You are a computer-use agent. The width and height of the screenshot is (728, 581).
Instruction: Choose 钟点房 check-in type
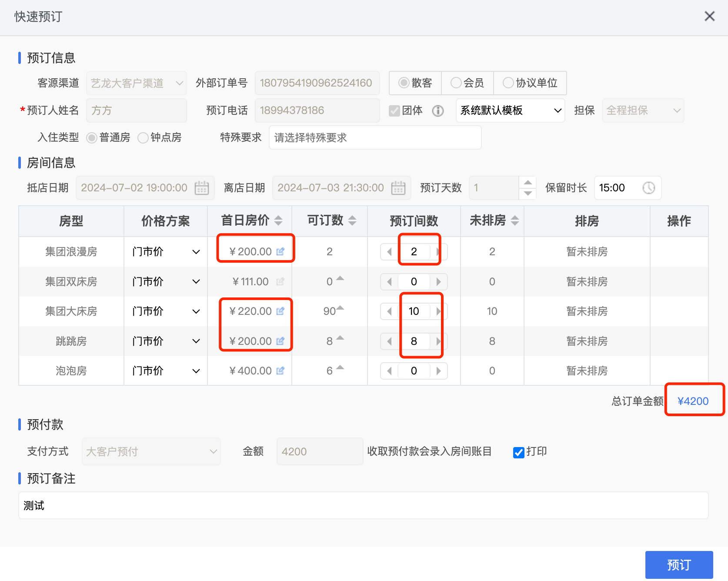[143, 138]
